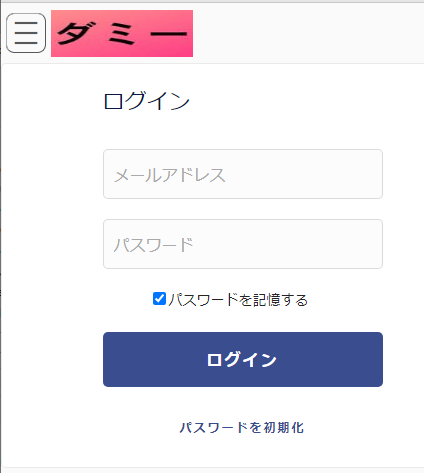Reset password via パスワードを初期化
The height and width of the screenshot is (473, 424).
242,428
